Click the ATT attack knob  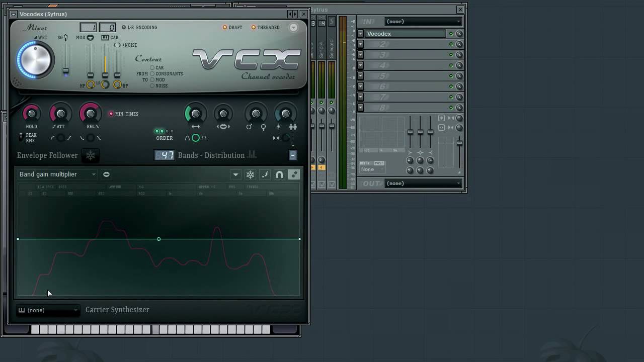coord(60,114)
